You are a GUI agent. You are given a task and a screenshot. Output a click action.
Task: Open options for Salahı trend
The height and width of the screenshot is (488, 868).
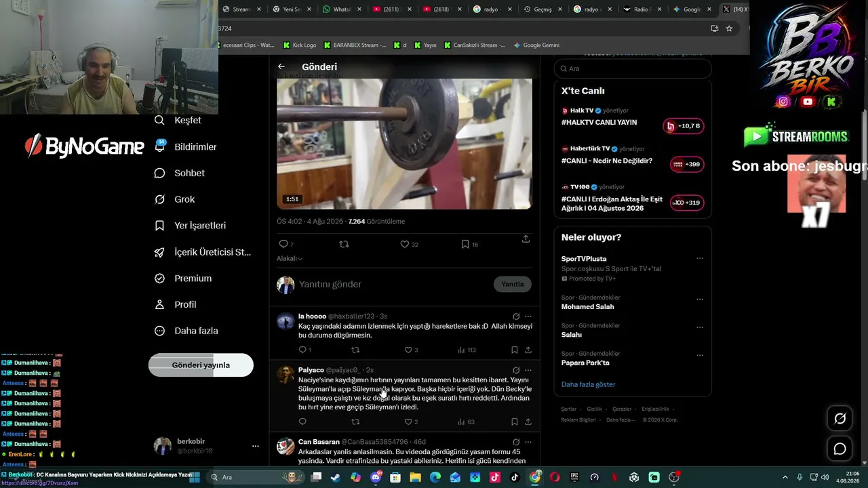pyautogui.click(x=700, y=327)
